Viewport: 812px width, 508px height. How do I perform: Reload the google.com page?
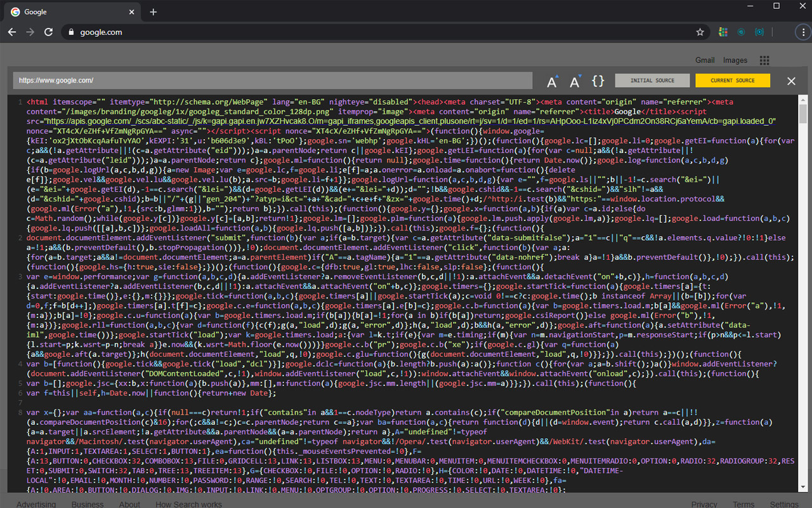coord(49,32)
